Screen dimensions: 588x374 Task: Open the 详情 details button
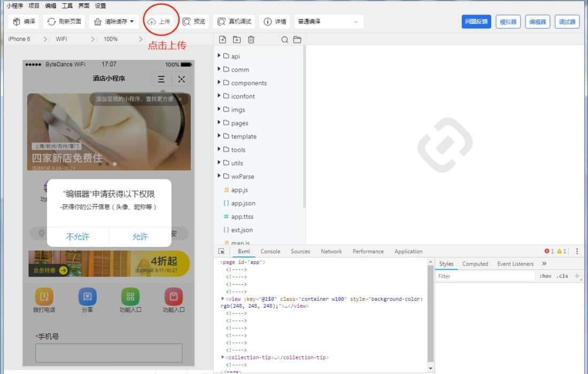coord(275,21)
